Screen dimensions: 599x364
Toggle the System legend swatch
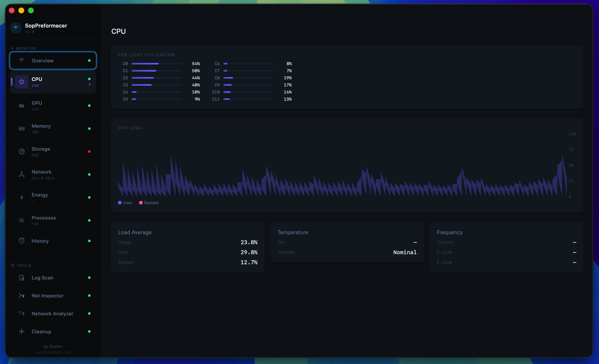coord(141,203)
